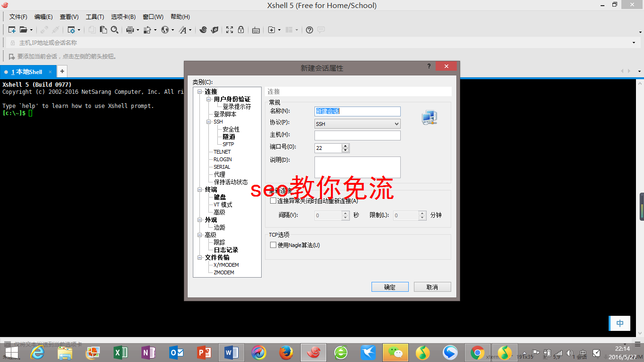Open the on-screen keyboard toolbar icon

click(255, 30)
